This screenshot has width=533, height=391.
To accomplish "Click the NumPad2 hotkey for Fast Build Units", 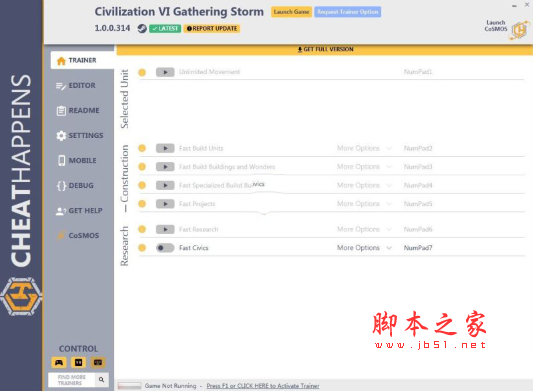I will (418, 148).
